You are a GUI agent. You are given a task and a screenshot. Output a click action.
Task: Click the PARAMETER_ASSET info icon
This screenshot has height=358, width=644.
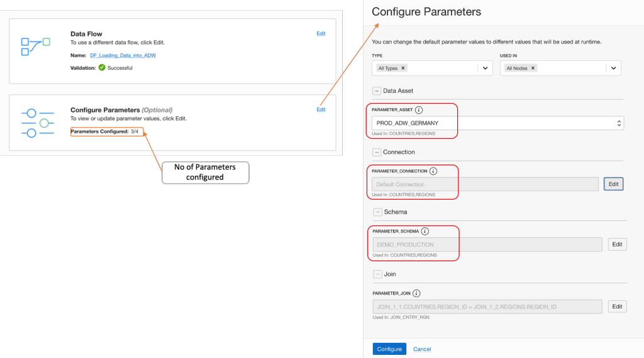419,109
